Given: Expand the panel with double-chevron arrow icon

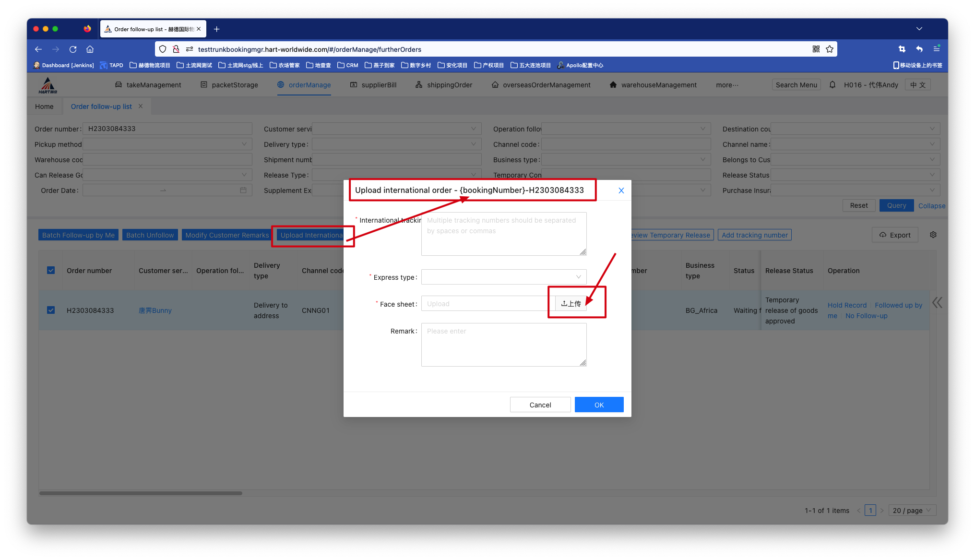Looking at the screenshot, I should coord(937,303).
